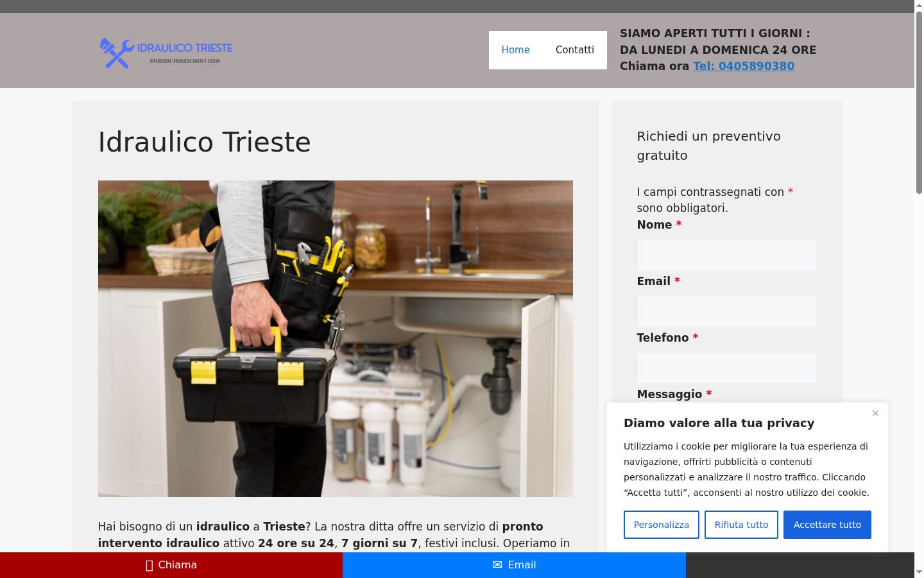This screenshot has height=578, width=924.
Task: Click the scrollbar down arrow
Action: click(919, 572)
